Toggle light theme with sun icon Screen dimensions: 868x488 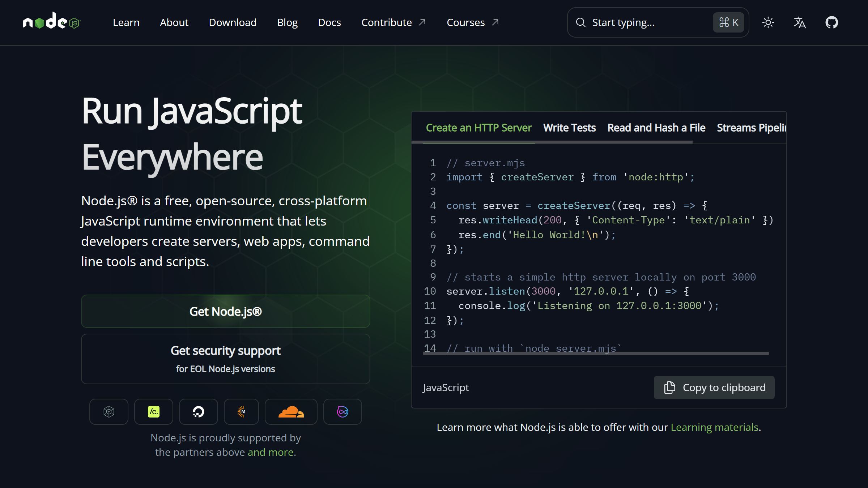pos(768,22)
